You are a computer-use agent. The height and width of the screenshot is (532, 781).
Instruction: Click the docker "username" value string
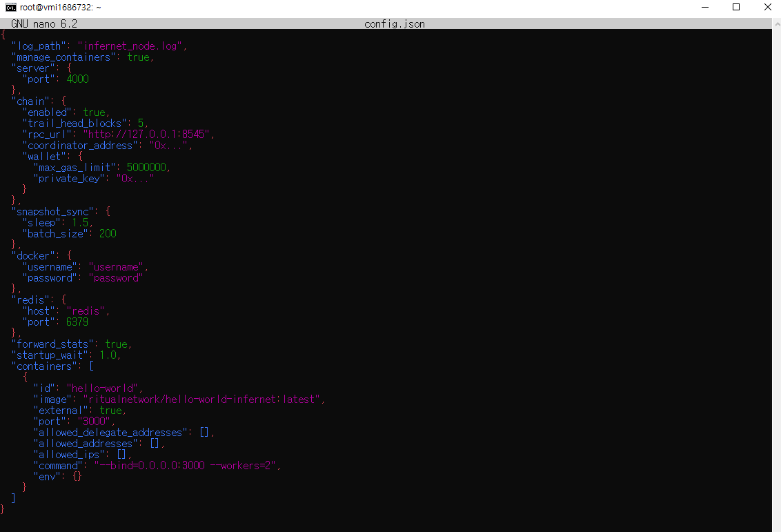(x=116, y=267)
